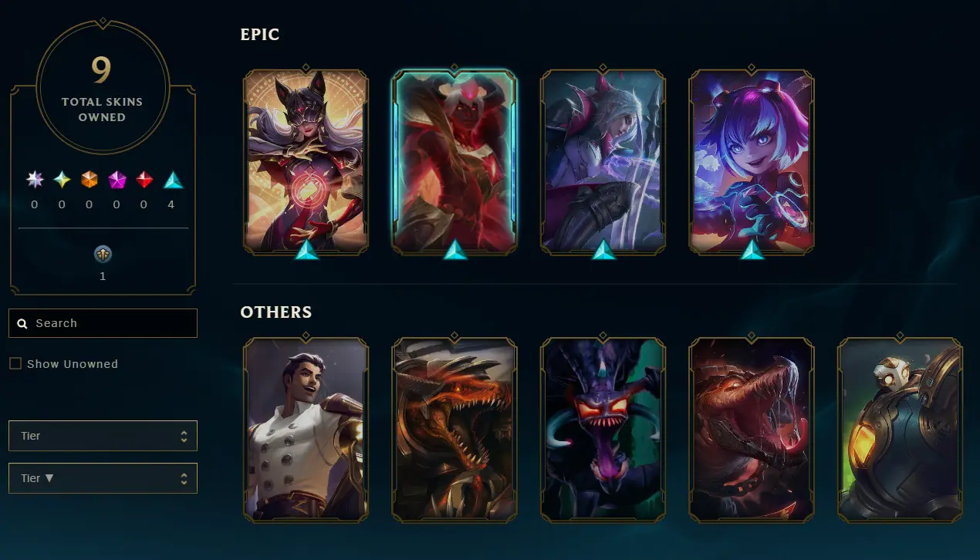Select the purple-haired girl skin card
The image size is (980, 560).
click(x=751, y=160)
